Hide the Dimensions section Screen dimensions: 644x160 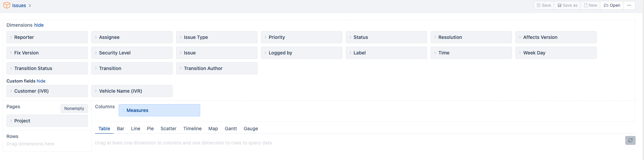click(x=39, y=25)
